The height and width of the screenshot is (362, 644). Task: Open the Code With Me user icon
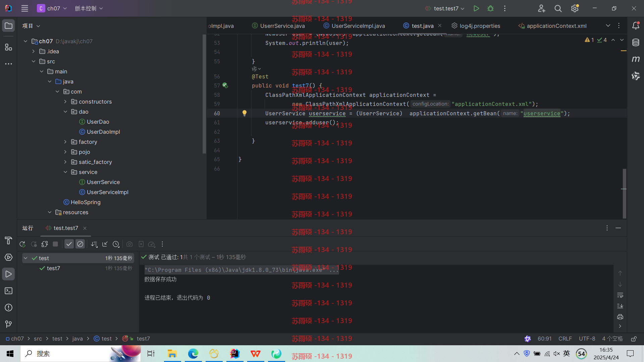[x=541, y=8]
